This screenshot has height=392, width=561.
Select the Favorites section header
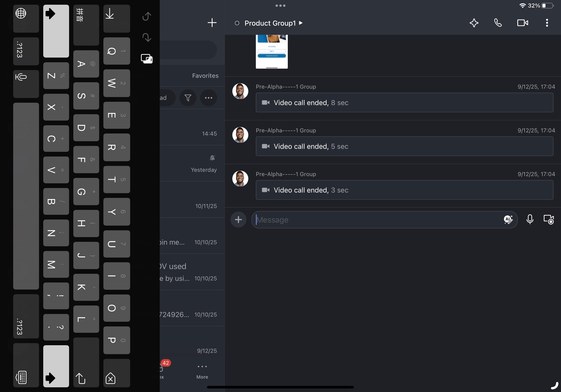pyautogui.click(x=205, y=76)
